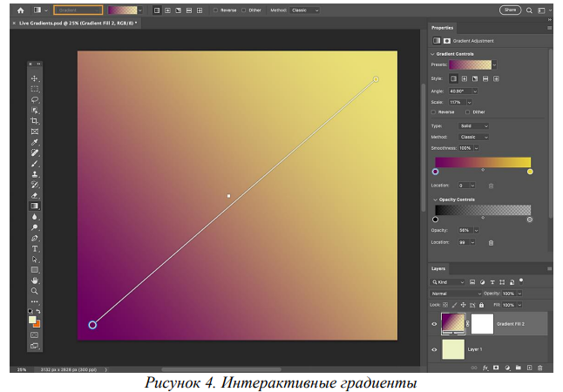Check Reverse in Properties panel

point(433,112)
